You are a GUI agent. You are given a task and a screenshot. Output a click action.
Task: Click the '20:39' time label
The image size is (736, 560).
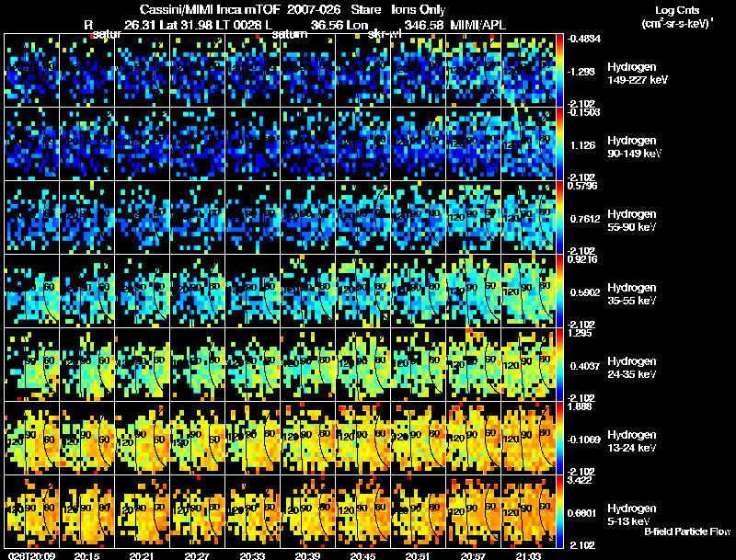tap(307, 556)
